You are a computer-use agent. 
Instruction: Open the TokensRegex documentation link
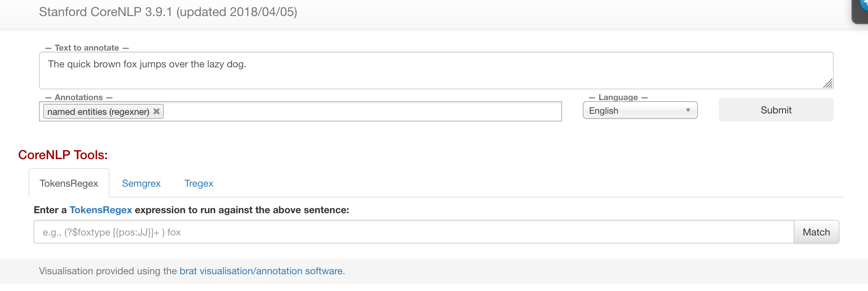[101, 210]
